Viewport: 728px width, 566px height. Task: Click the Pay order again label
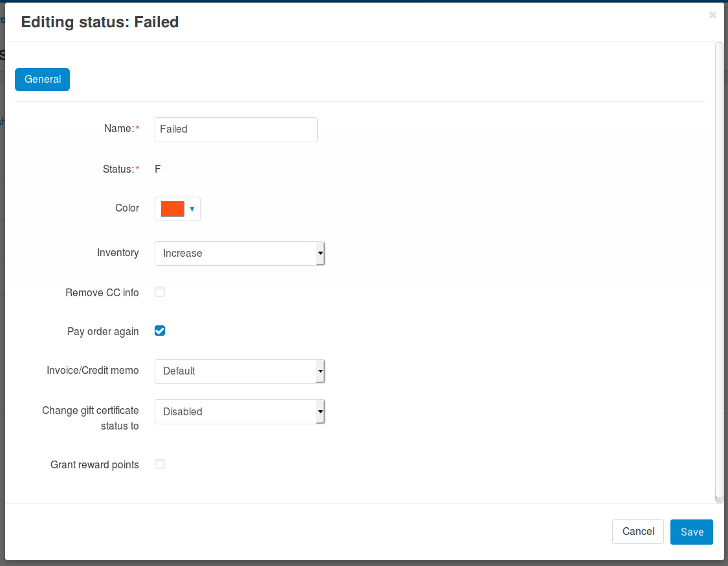(x=103, y=332)
